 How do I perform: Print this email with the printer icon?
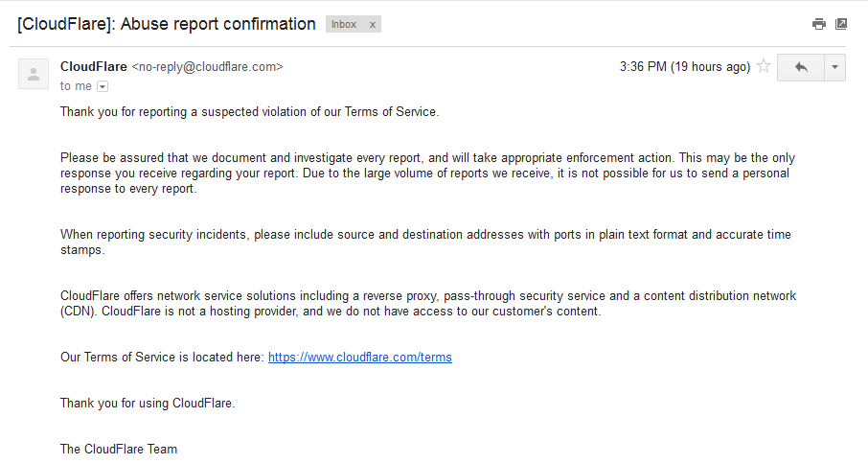pyautogui.click(x=819, y=24)
